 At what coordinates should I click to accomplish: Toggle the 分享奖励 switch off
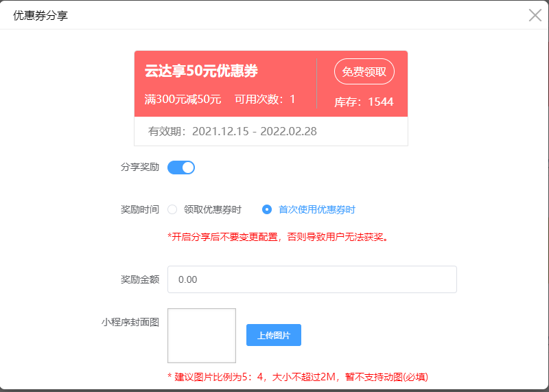coord(181,167)
